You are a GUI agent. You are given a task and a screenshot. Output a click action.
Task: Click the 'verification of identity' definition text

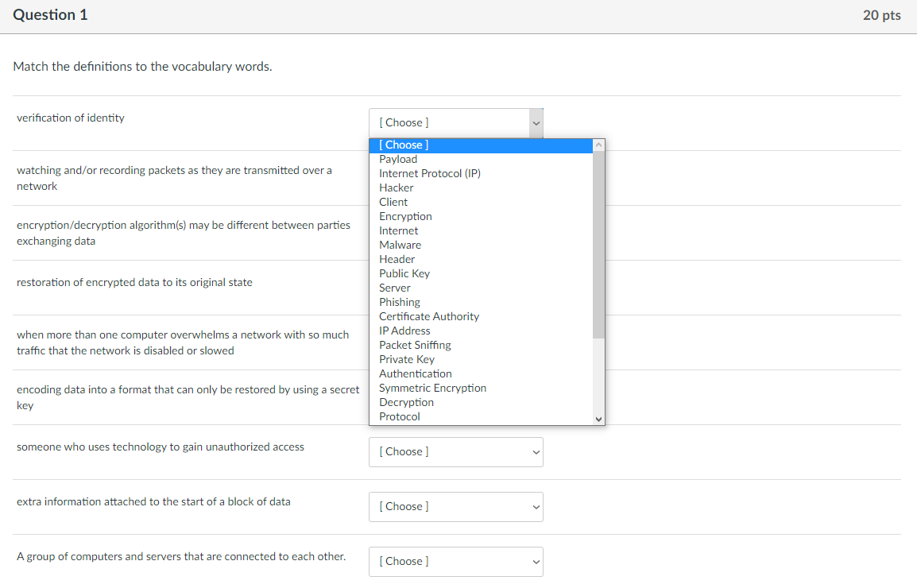[71, 118]
